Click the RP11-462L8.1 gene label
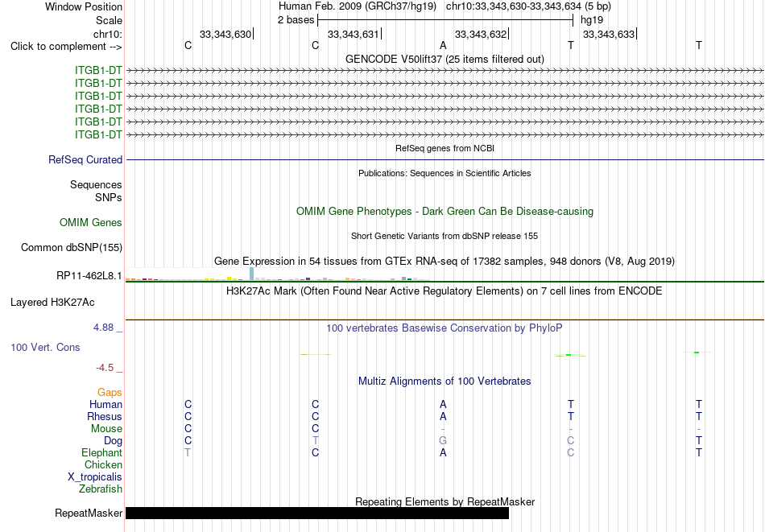 point(89,275)
